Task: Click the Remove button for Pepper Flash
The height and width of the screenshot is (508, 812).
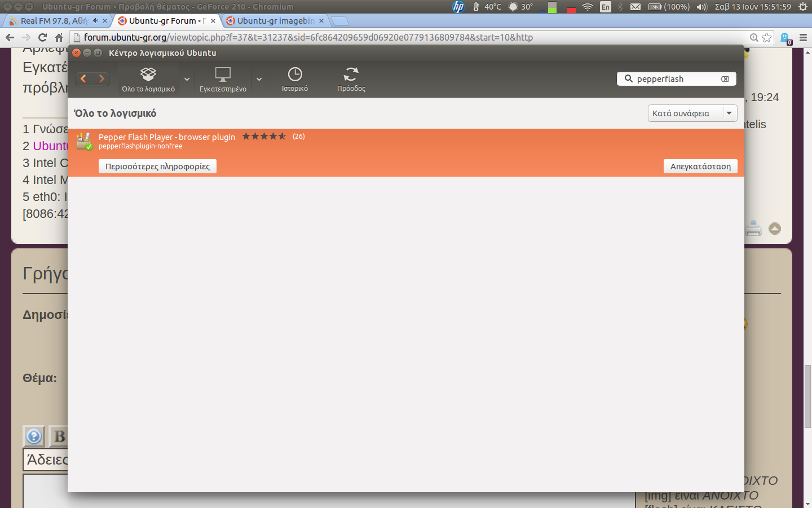Action: [700, 167]
